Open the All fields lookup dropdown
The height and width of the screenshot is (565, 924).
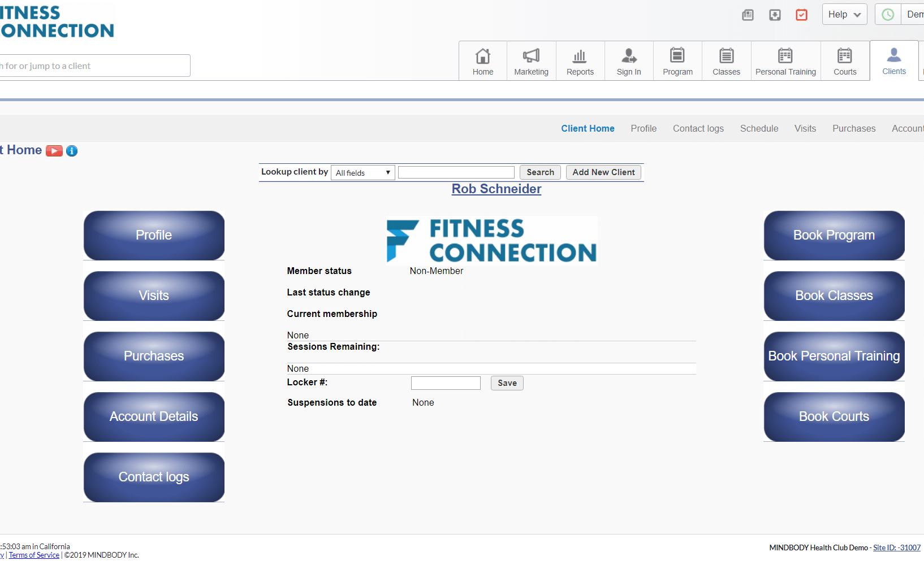coord(363,173)
